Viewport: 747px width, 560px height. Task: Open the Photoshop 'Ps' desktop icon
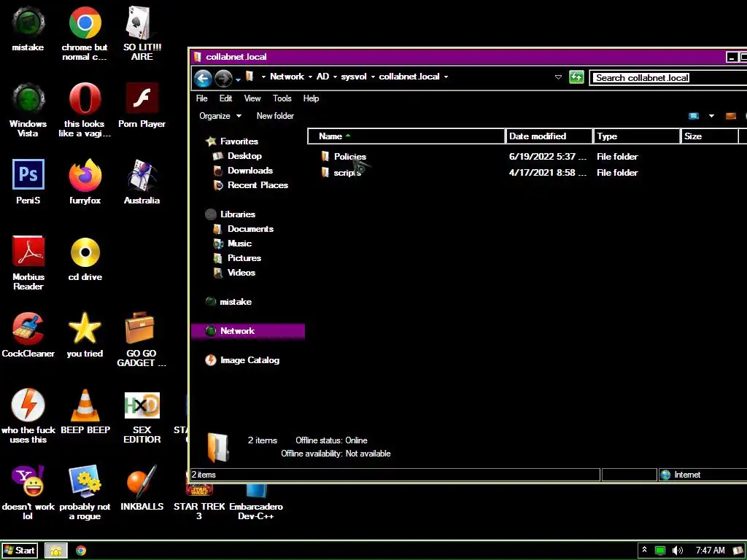click(x=28, y=181)
